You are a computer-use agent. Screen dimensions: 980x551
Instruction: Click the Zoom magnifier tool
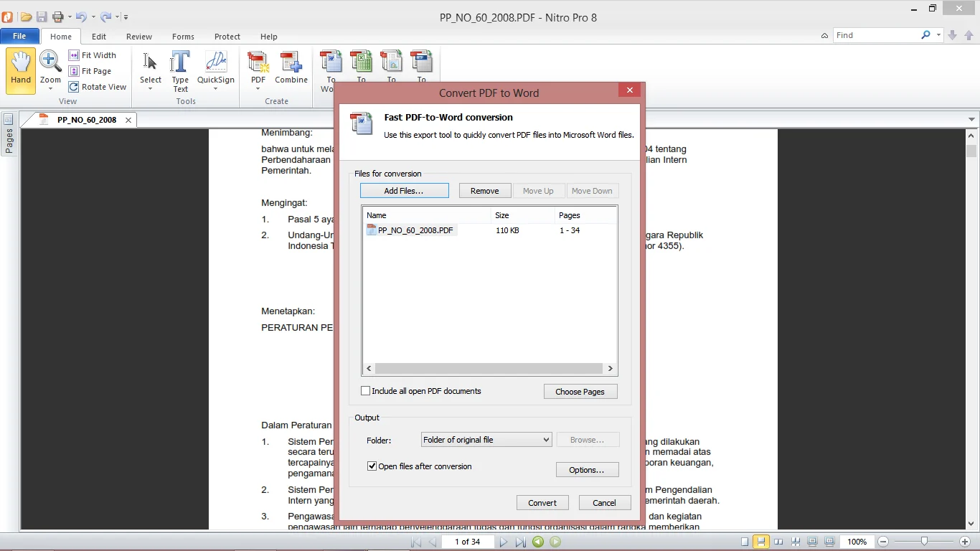[x=50, y=63]
